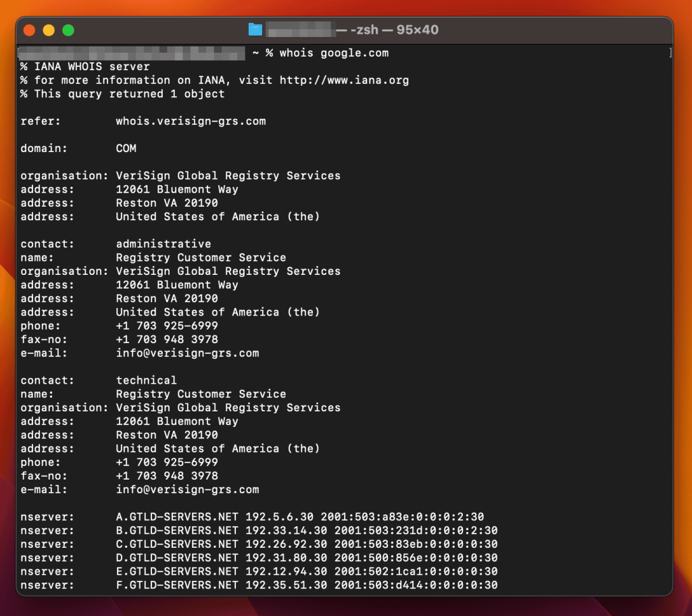Click the blue folder icon in title bar
692x616 pixels.
pos(255,29)
